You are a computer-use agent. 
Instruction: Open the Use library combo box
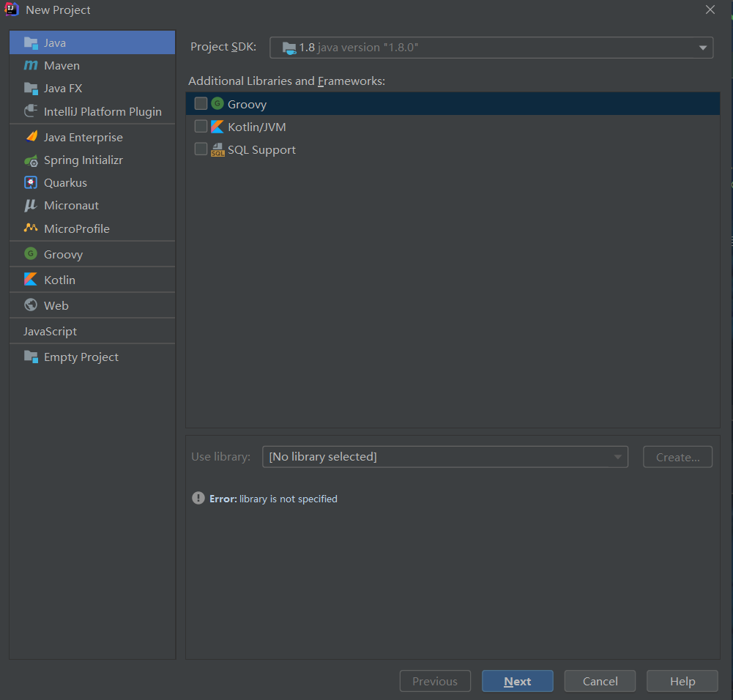pos(445,457)
